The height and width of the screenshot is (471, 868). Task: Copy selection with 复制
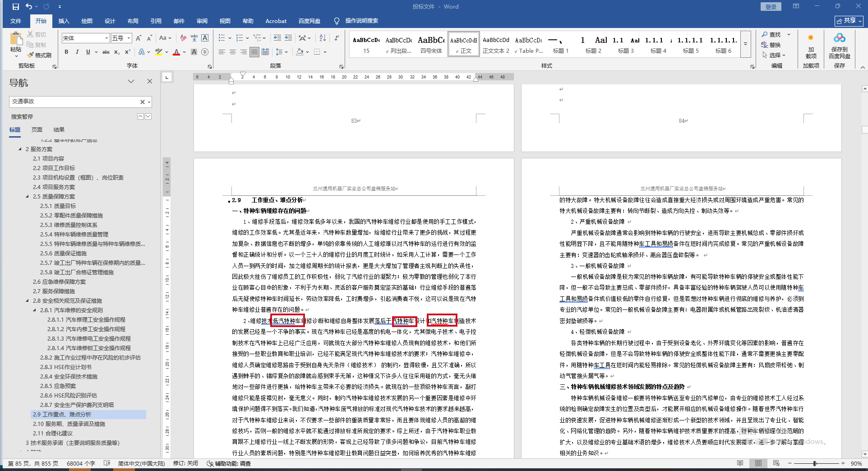tap(37, 45)
